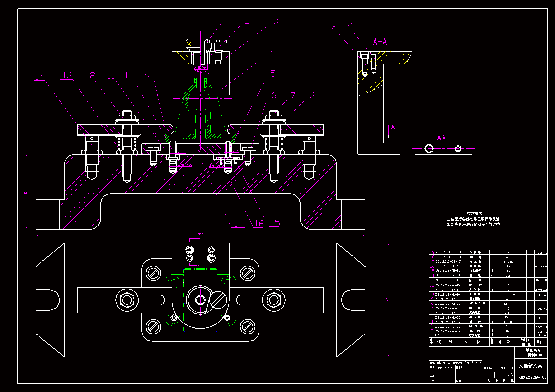Click the φ10H7/h6 fit annotation
555x392 pixels.
click(x=200, y=68)
